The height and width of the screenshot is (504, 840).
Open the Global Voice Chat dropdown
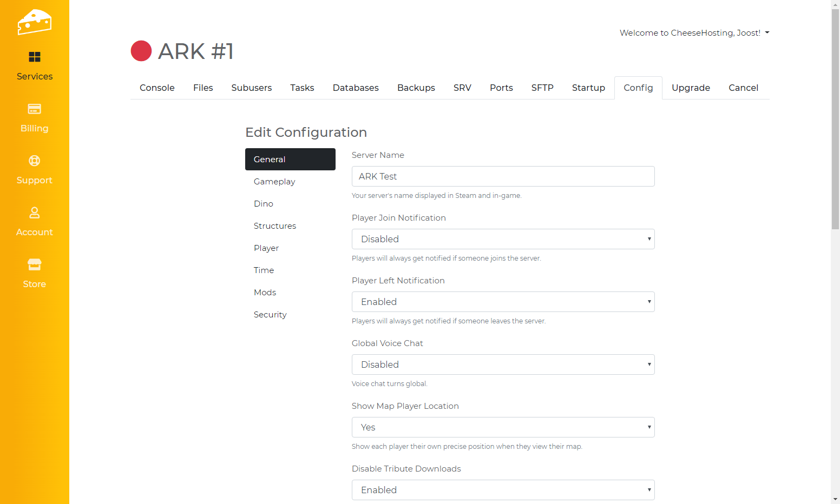(503, 364)
